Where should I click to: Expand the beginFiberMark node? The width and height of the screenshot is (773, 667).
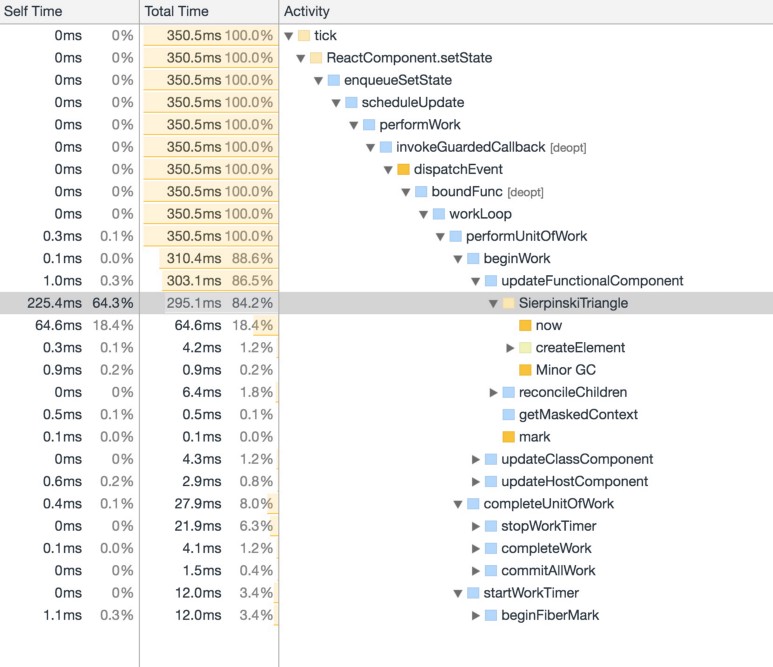[x=475, y=615]
